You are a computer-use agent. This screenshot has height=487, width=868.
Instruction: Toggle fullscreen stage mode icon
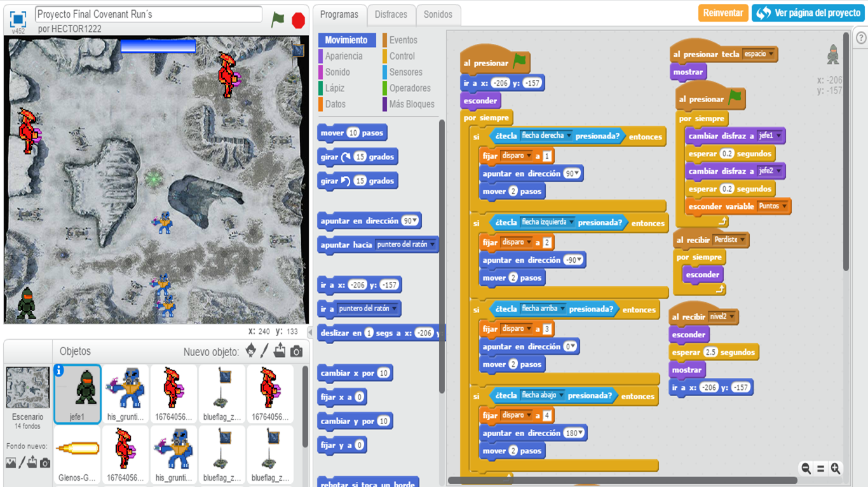click(x=18, y=19)
